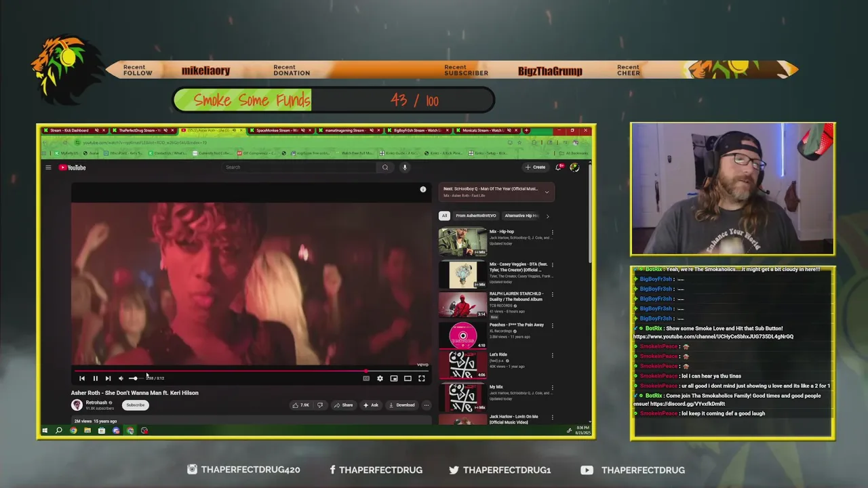Open options for Let's Ride video

(x=552, y=355)
